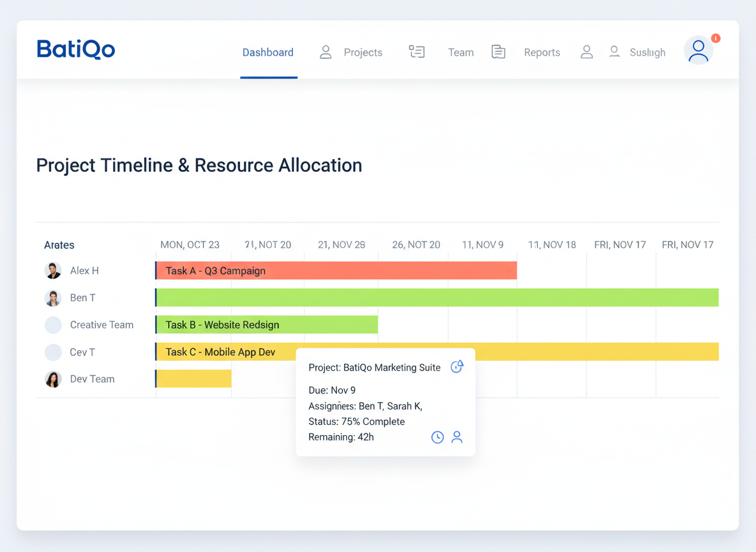The image size is (756, 552).
Task: Select the Task B - Website Redsign bar
Action: [267, 325]
